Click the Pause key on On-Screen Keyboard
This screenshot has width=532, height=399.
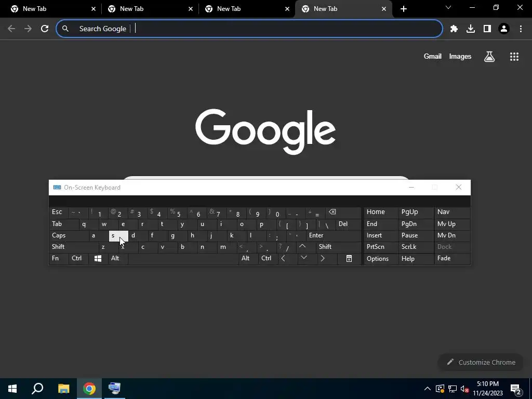[x=415, y=235]
